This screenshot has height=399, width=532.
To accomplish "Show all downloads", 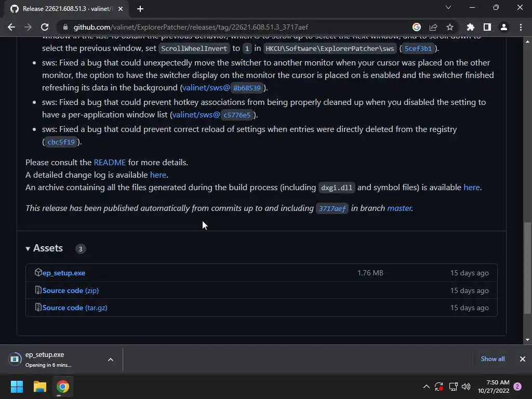I will coord(493,359).
